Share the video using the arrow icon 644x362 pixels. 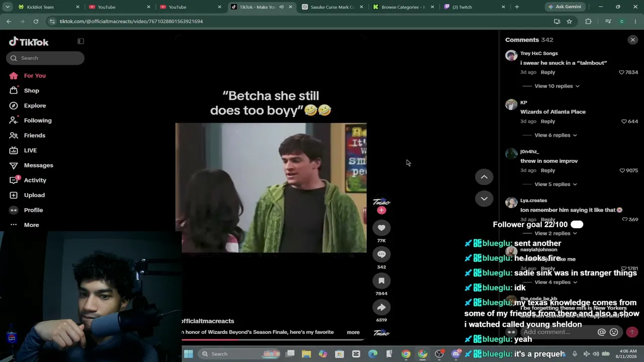pyautogui.click(x=381, y=307)
